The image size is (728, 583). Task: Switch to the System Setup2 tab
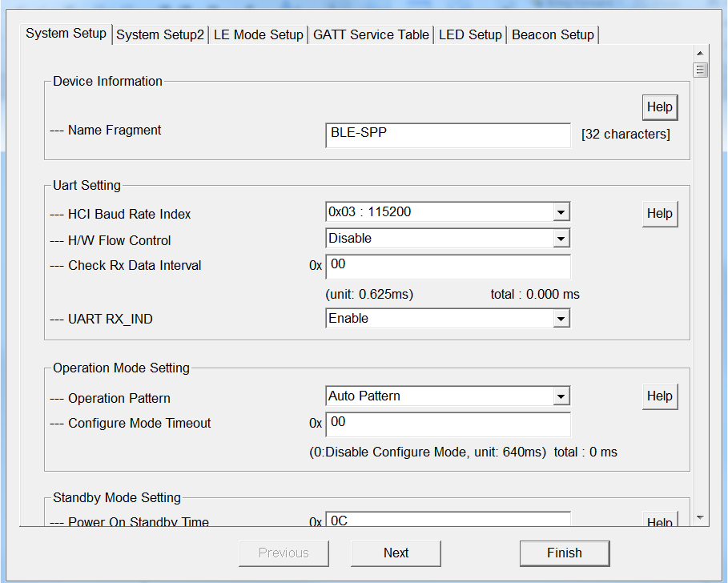160,35
